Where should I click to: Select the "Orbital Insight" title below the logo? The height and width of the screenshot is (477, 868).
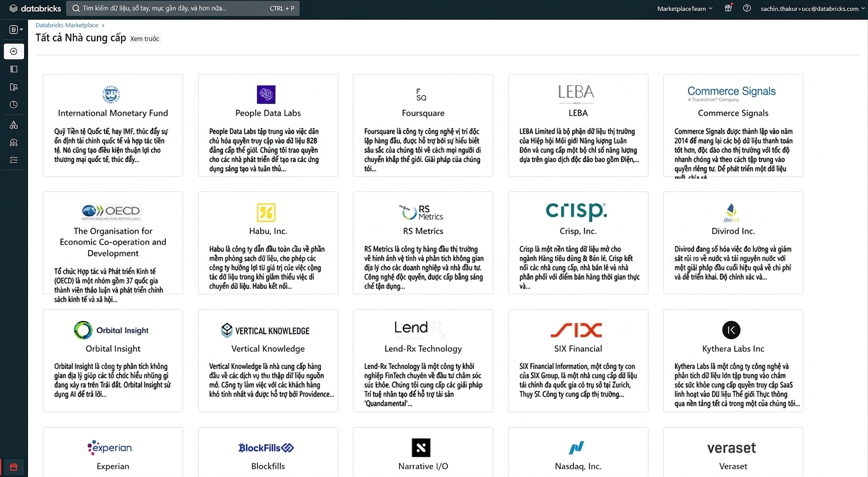(113, 348)
